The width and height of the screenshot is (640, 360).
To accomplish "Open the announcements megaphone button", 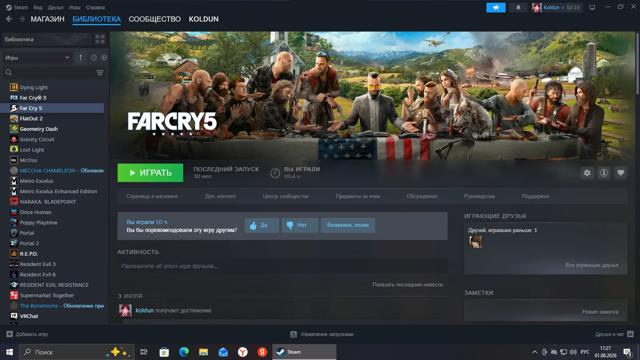I will pyautogui.click(x=496, y=7).
